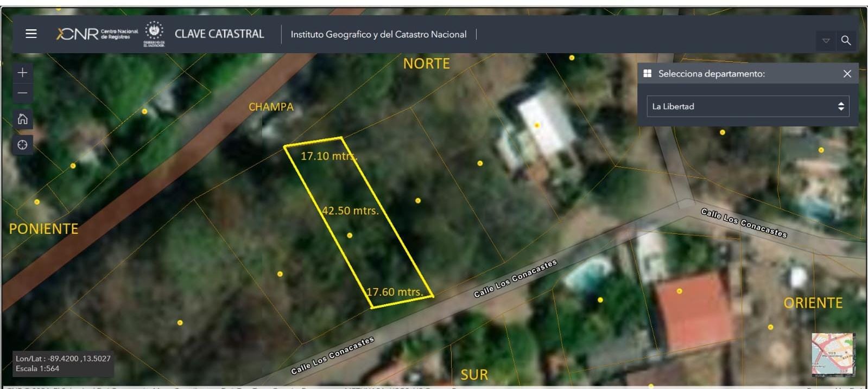
Task: Return to the default home extent
Action: (x=22, y=119)
